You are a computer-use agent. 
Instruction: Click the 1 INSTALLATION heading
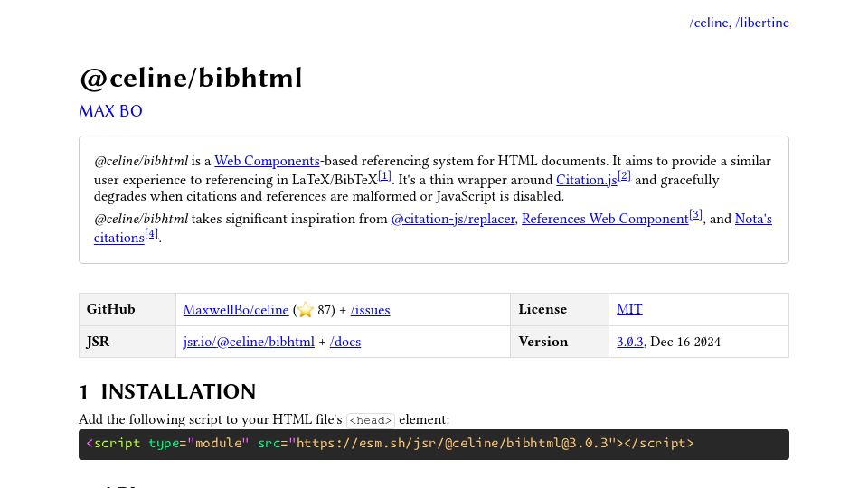[x=167, y=391]
